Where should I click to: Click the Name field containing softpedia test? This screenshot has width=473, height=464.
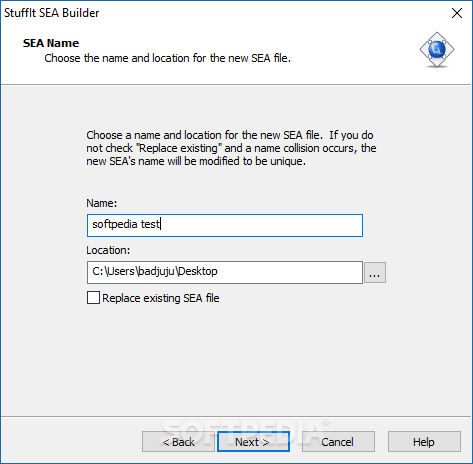point(225,225)
